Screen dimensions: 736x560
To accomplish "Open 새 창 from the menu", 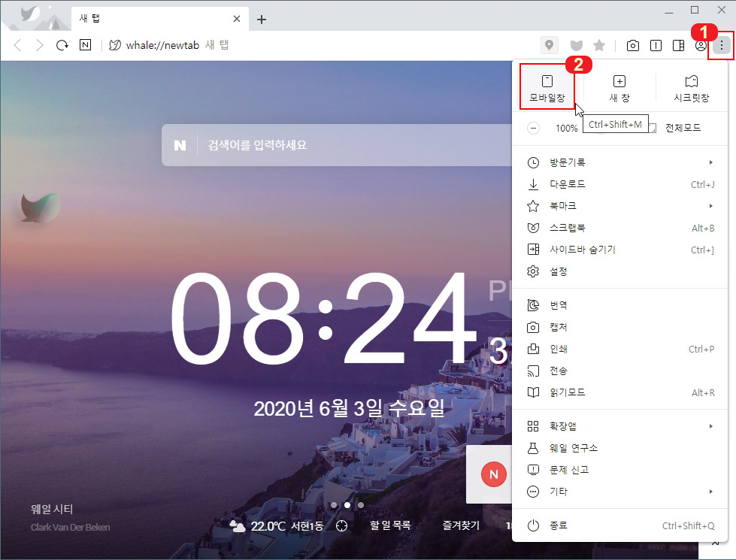I will 619,88.
